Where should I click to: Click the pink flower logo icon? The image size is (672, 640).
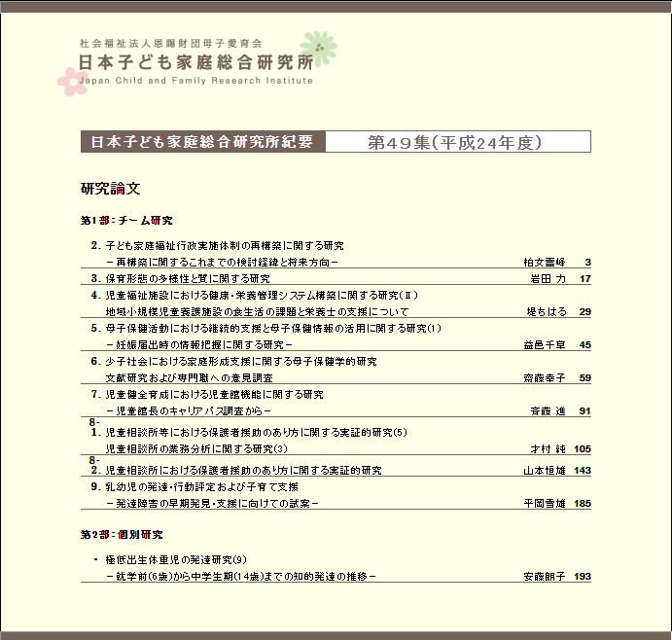(71, 82)
